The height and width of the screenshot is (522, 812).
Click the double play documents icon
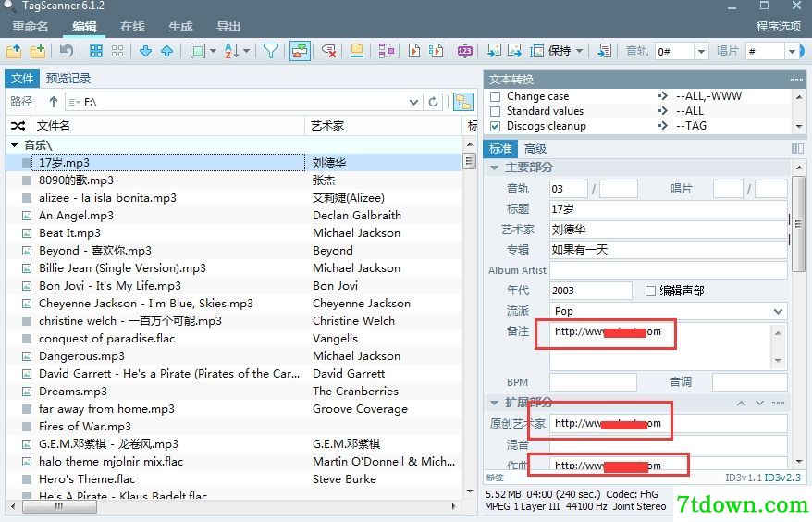tap(436, 51)
